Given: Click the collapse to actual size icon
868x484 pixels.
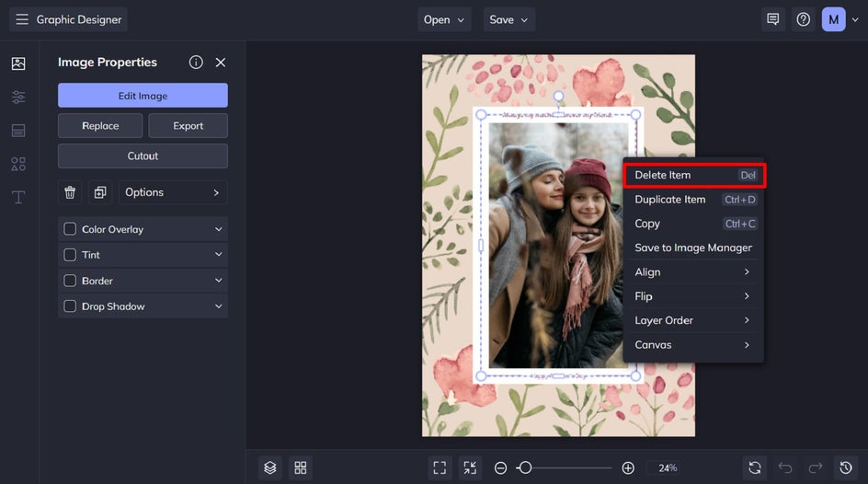Looking at the screenshot, I should tap(470, 468).
